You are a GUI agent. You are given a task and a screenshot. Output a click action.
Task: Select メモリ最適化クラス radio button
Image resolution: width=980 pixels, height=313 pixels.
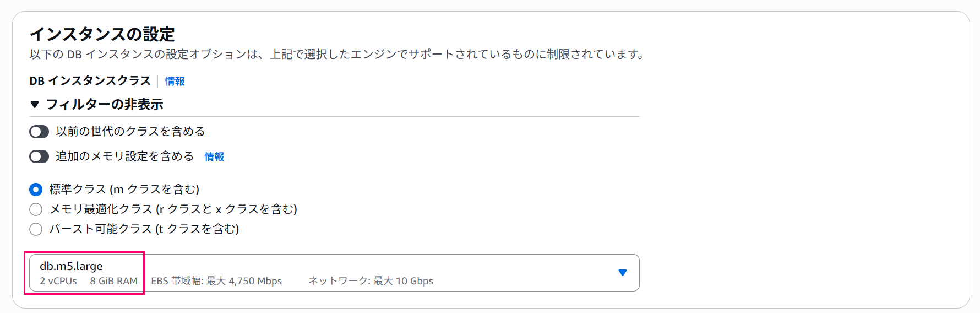pos(36,209)
